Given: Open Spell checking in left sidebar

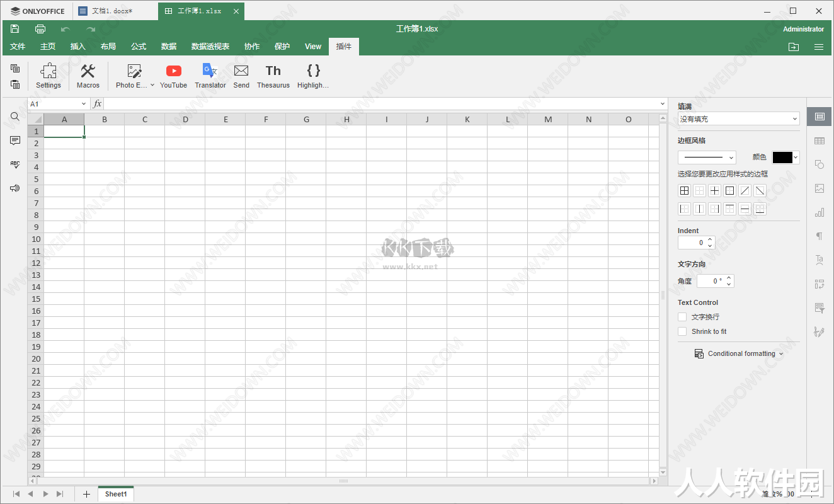Looking at the screenshot, I should click(15, 164).
